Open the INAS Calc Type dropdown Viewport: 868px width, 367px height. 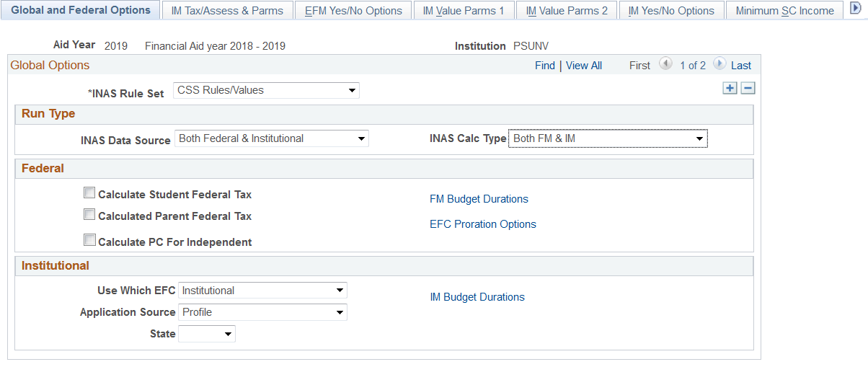[608, 138]
